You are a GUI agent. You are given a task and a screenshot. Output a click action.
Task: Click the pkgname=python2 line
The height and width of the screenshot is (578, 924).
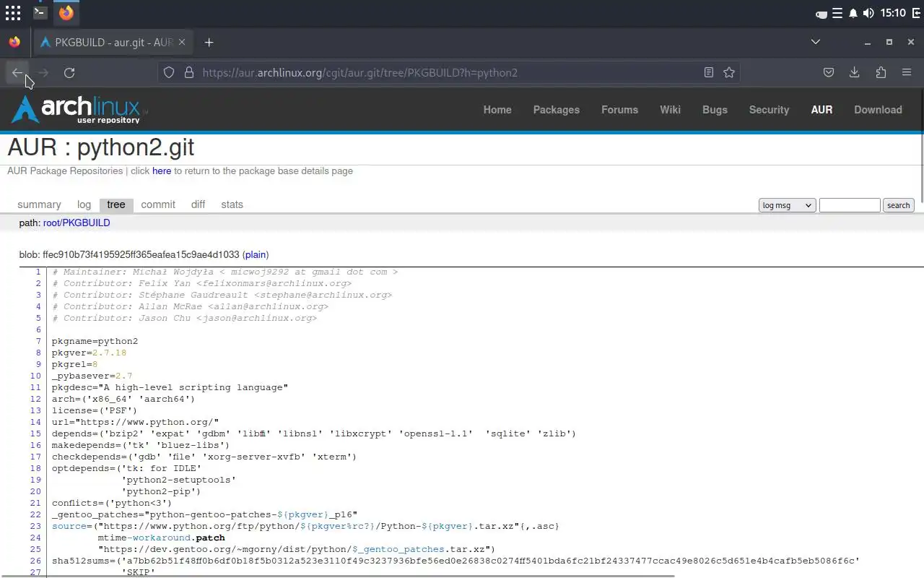point(95,342)
